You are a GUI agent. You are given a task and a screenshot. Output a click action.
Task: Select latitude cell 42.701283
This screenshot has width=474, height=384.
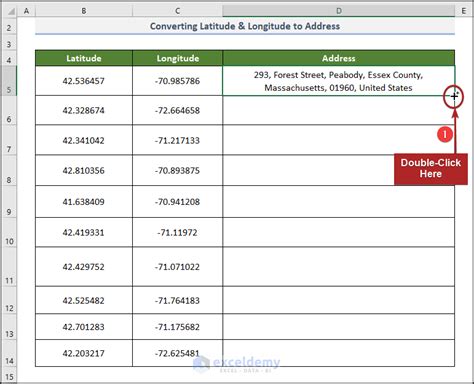(84, 327)
